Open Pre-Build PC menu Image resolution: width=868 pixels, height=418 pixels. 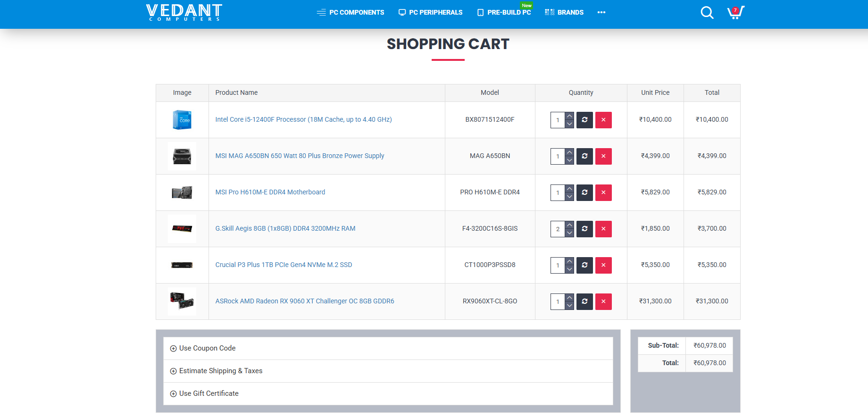point(504,12)
